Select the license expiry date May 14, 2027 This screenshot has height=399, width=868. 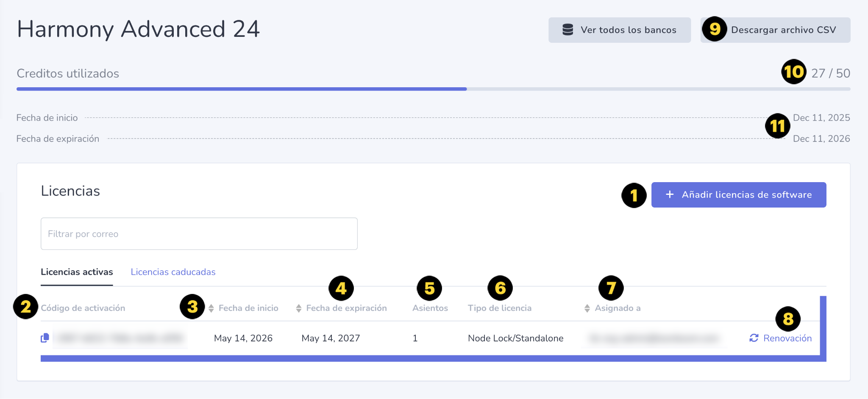tap(331, 338)
